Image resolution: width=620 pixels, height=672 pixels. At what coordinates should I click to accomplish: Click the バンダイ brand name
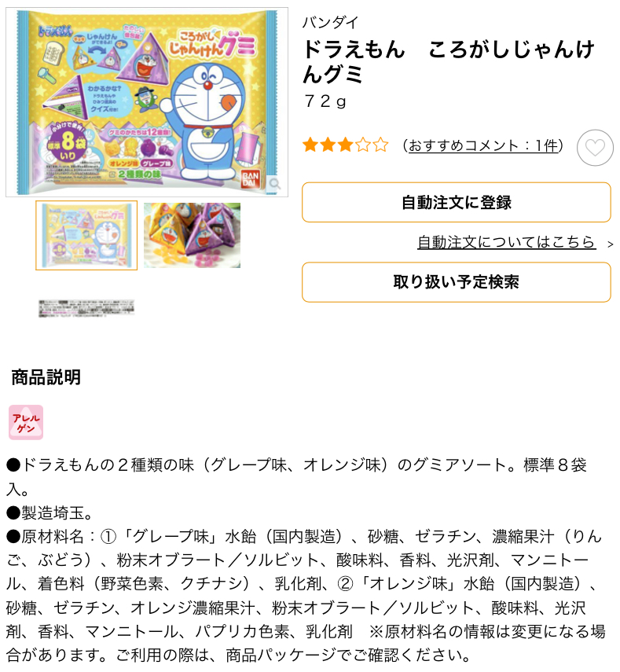click(330, 22)
